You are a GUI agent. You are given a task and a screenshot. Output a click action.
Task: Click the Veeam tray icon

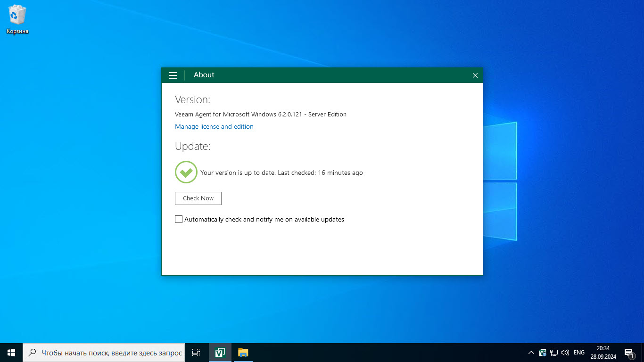coord(543,353)
